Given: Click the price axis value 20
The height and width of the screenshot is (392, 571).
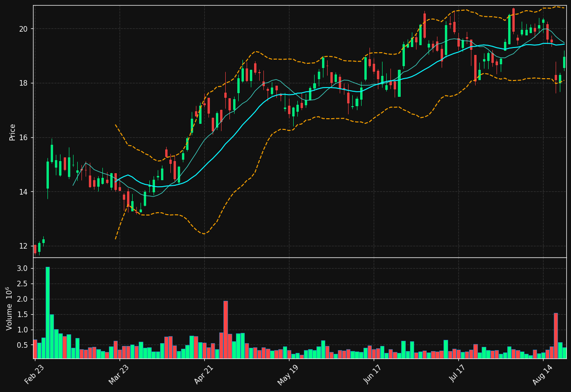Looking at the screenshot, I should (23, 29).
